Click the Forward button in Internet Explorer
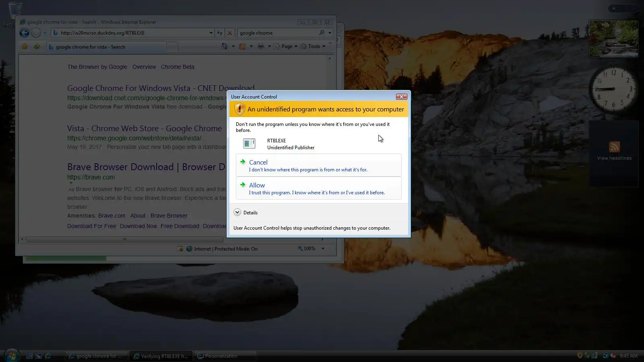 pos(36,33)
